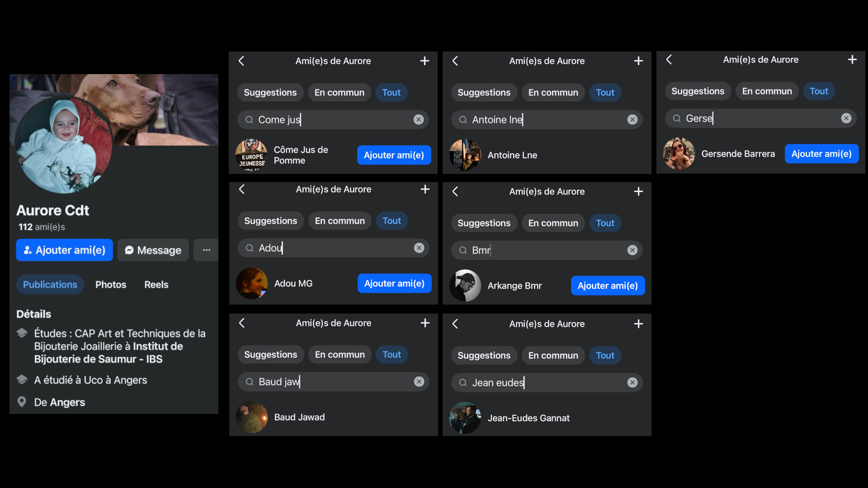Clear the "Jean eudes" search text
Viewport: 868px width, 488px height.
click(x=632, y=383)
